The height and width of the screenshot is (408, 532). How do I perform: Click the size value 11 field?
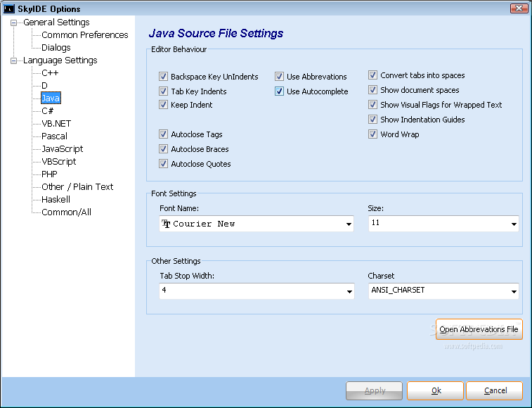(443, 224)
